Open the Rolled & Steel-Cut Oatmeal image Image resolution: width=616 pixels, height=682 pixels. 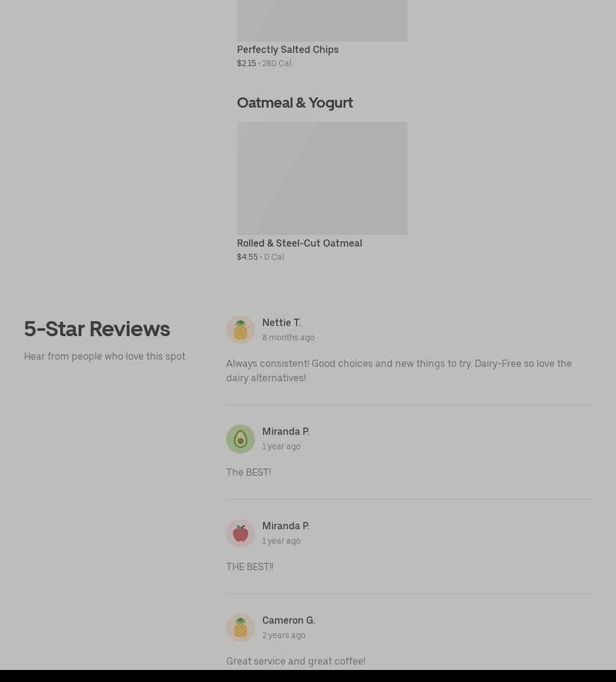[x=322, y=179]
